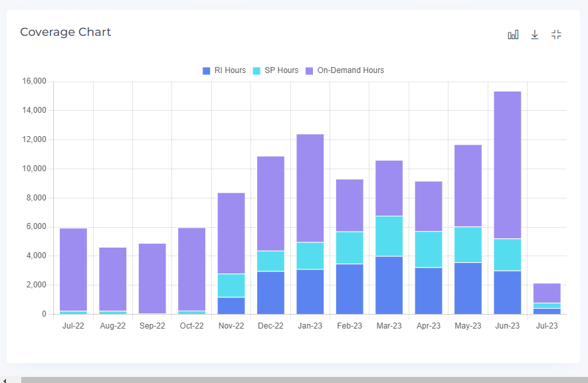Click the Jan-23 On-Demand purple segment

(x=310, y=188)
